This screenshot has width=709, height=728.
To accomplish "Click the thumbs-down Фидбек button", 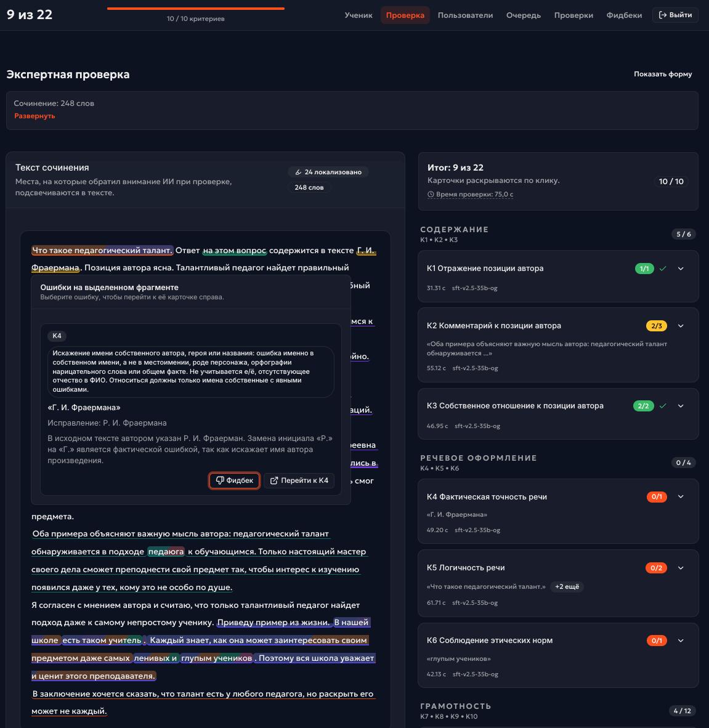I will click(234, 480).
